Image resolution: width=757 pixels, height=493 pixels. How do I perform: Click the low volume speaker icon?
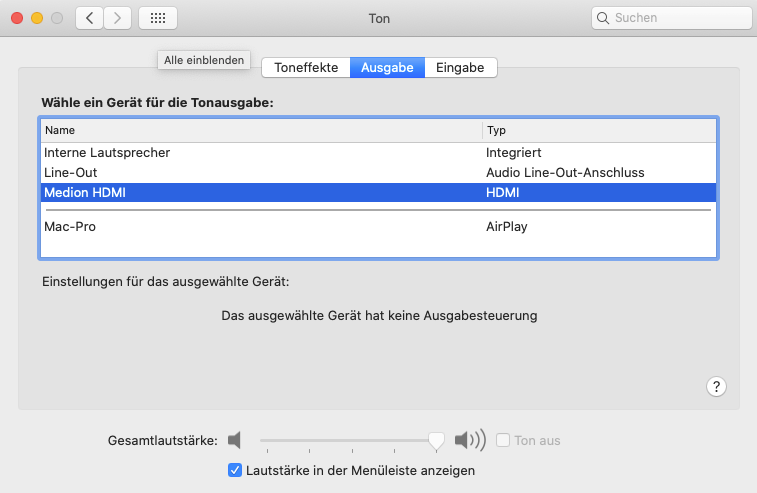pyautogui.click(x=234, y=440)
